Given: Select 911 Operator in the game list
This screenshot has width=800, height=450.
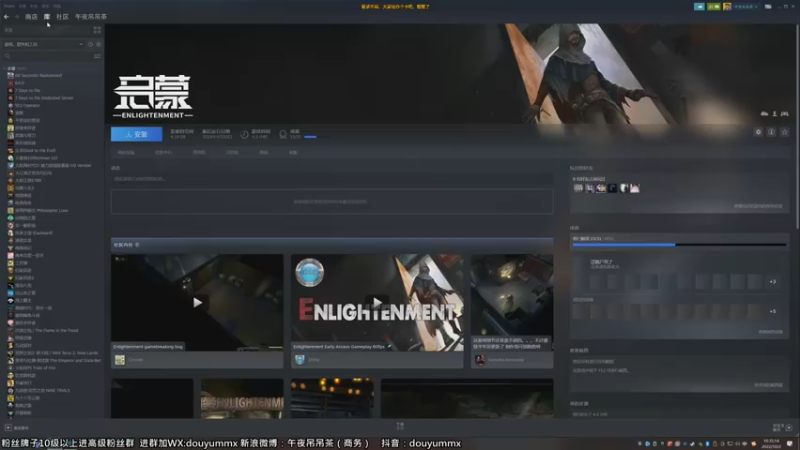Looking at the screenshot, I should pos(28,106).
